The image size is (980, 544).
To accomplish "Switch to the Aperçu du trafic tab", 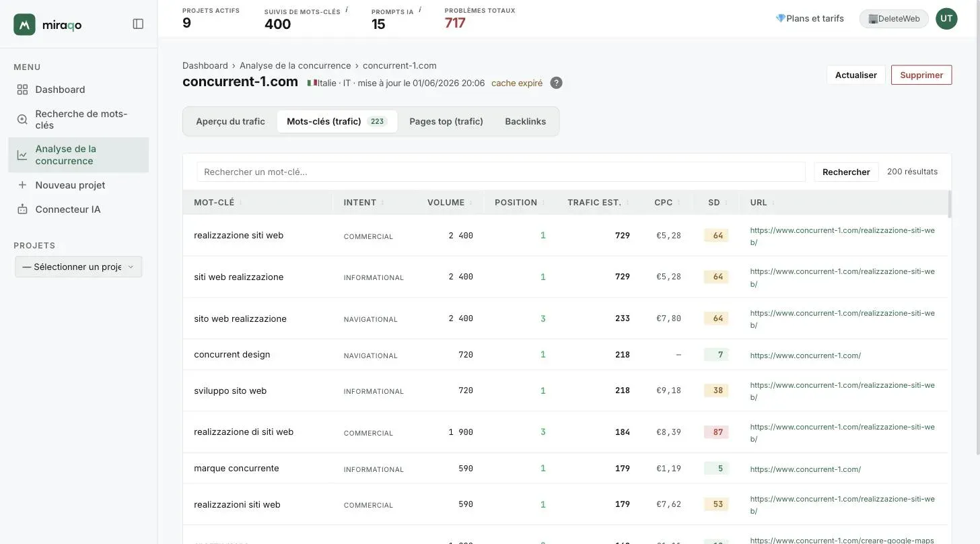I will (230, 122).
